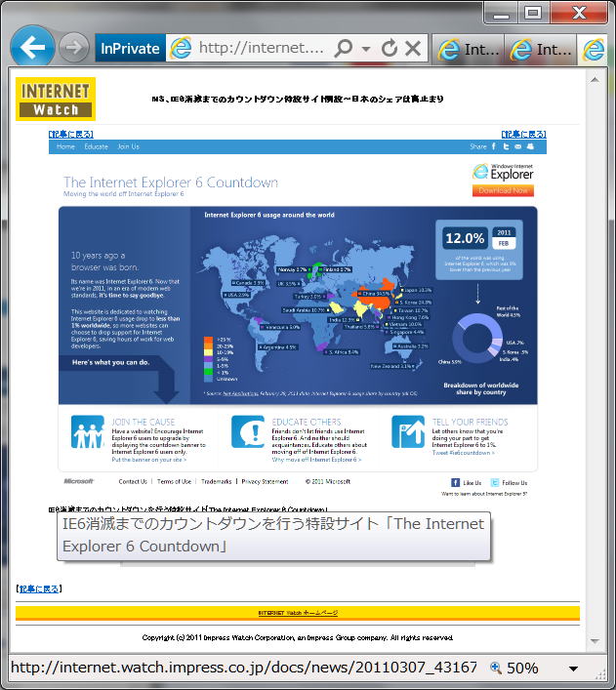This screenshot has width=616, height=690.
Task: Close the browser window with red X
Action: click(579, 14)
